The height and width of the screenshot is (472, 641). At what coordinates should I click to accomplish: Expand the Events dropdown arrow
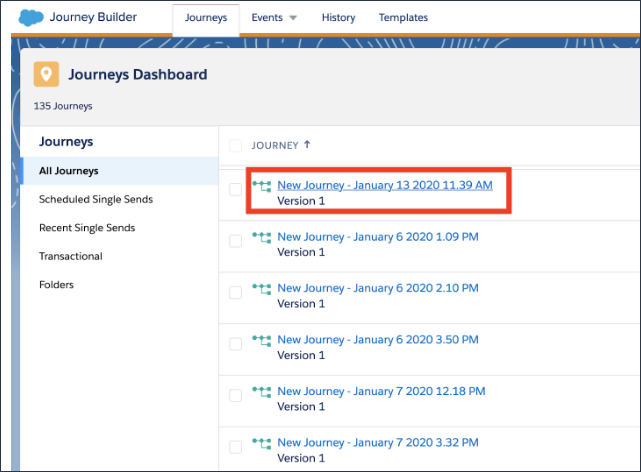click(293, 18)
